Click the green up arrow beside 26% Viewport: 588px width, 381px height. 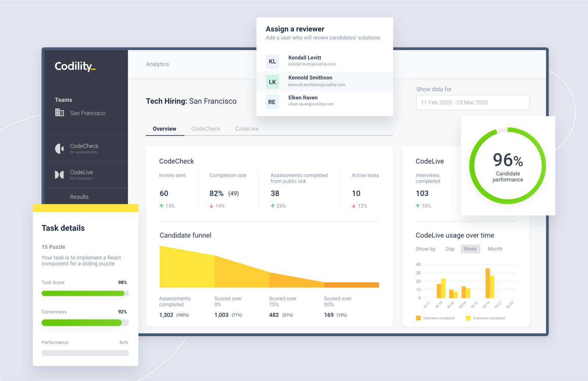(273, 206)
